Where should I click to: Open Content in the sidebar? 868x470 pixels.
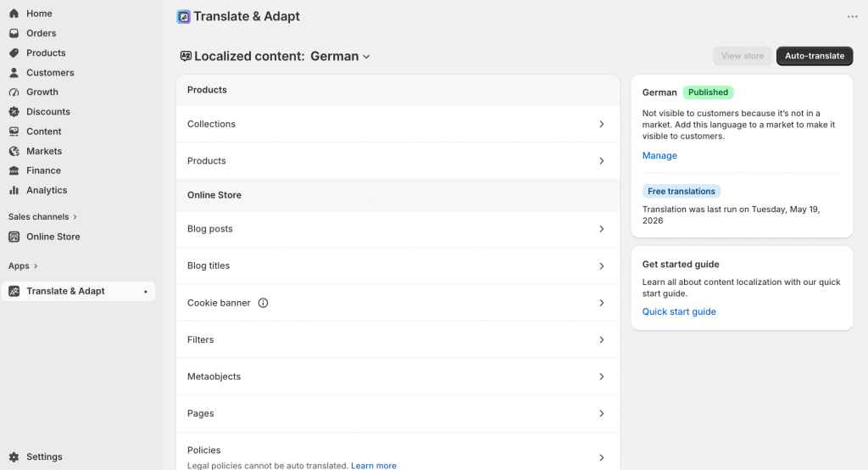pyautogui.click(x=44, y=131)
